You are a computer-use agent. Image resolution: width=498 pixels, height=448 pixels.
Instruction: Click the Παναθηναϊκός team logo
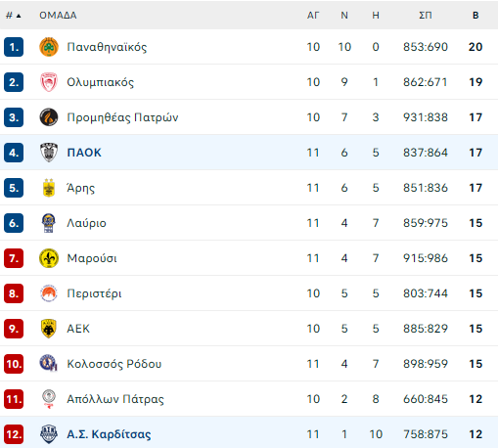coord(49,47)
